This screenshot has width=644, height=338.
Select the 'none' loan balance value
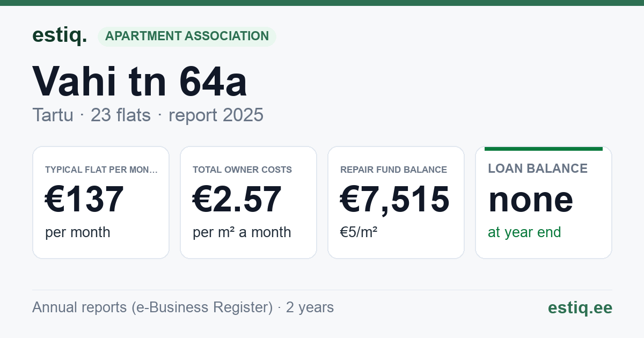531,199
